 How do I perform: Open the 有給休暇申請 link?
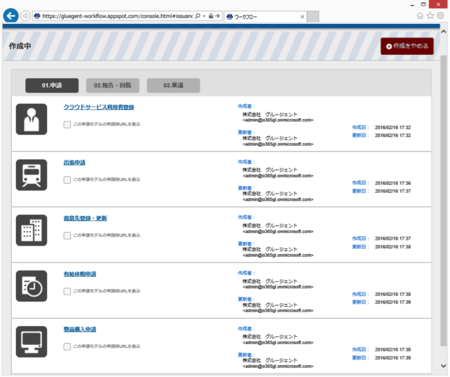pos(80,274)
